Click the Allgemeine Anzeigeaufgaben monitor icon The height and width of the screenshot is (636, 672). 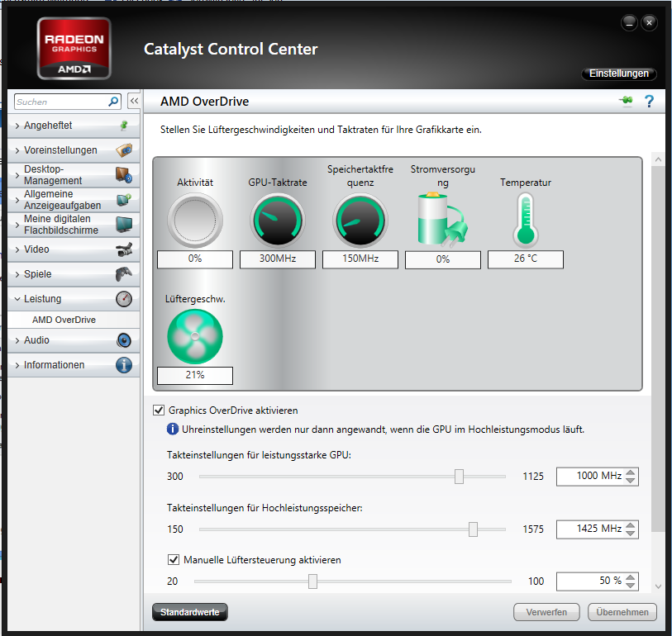click(124, 200)
